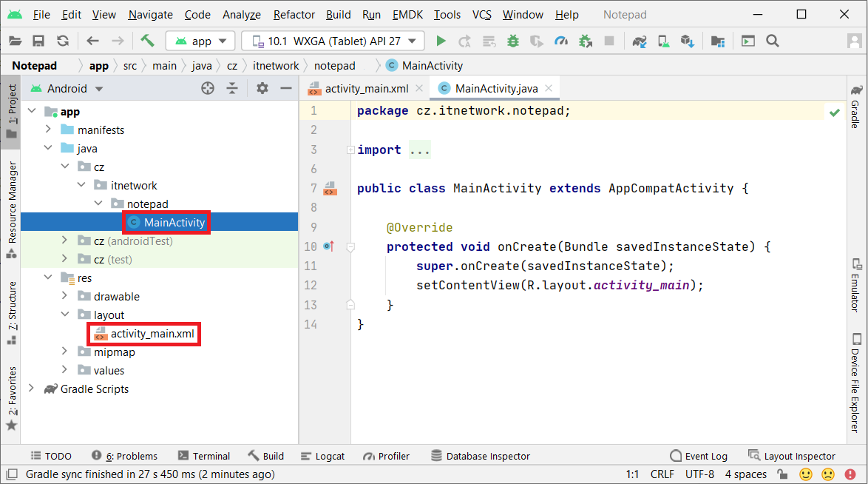Viewport: 868px width, 484px height.
Task: Click the locate opened file target icon
Action: tap(208, 89)
